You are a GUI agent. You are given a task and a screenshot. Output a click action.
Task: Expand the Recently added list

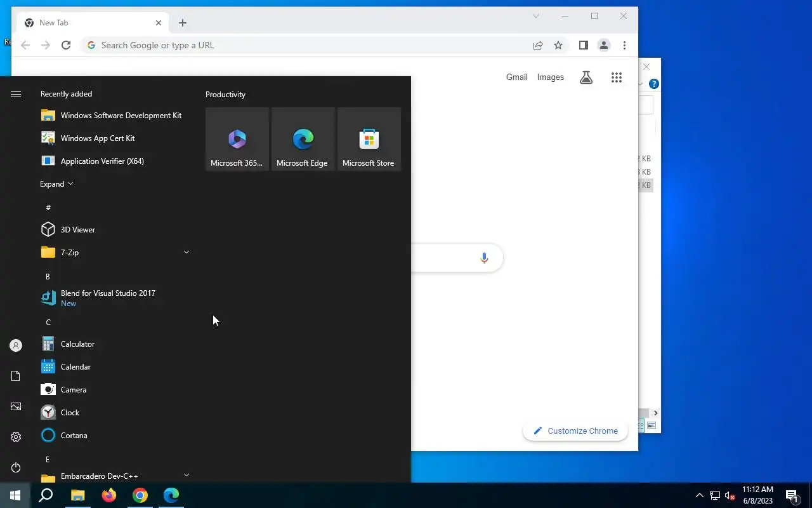click(56, 184)
